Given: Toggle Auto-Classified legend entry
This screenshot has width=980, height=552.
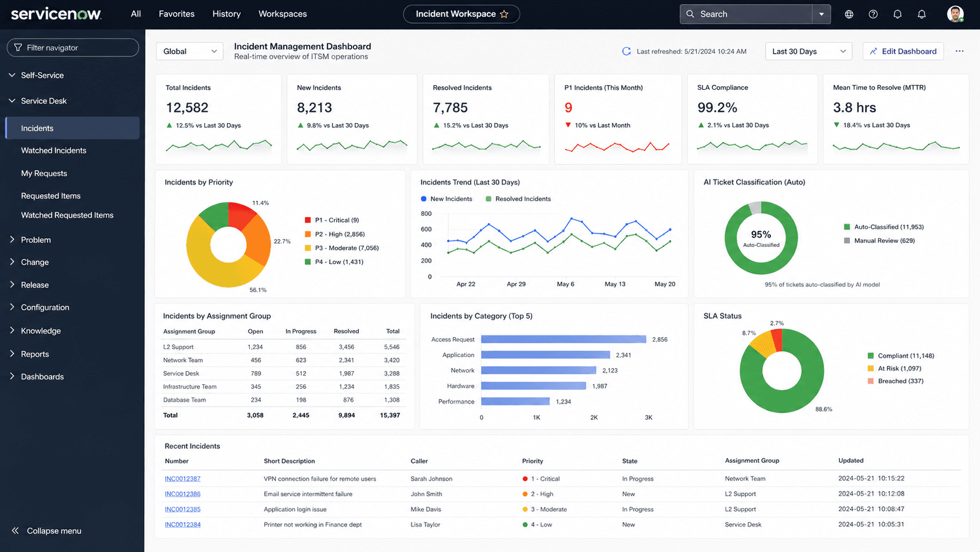Looking at the screenshot, I should point(883,227).
